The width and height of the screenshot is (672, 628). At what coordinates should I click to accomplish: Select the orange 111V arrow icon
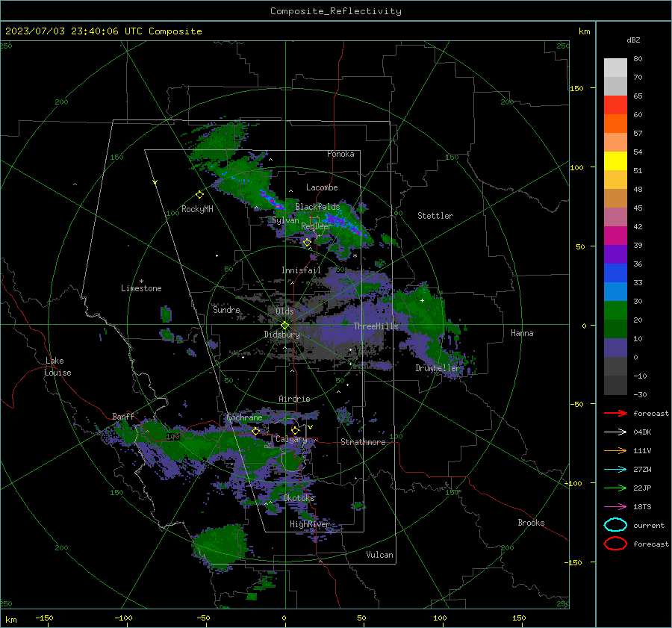[x=615, y=450]
